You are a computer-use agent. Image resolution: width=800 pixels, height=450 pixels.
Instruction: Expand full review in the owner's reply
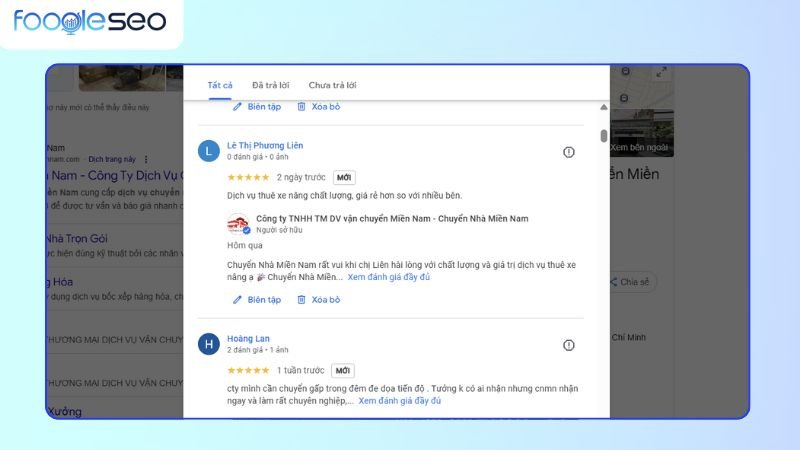coord(388,277)
